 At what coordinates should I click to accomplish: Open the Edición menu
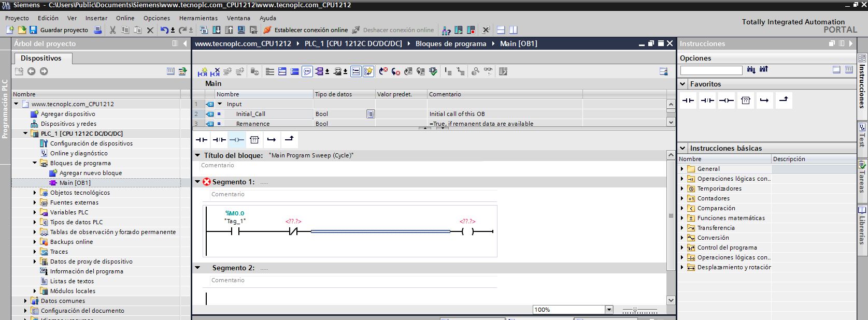click(x=48, y=18)
